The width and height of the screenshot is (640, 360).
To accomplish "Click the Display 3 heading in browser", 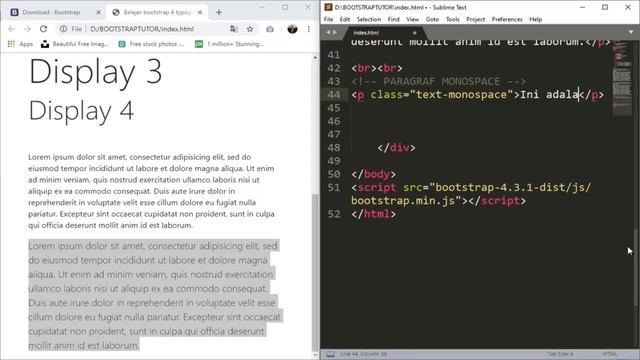I will [x=96, y=72].
